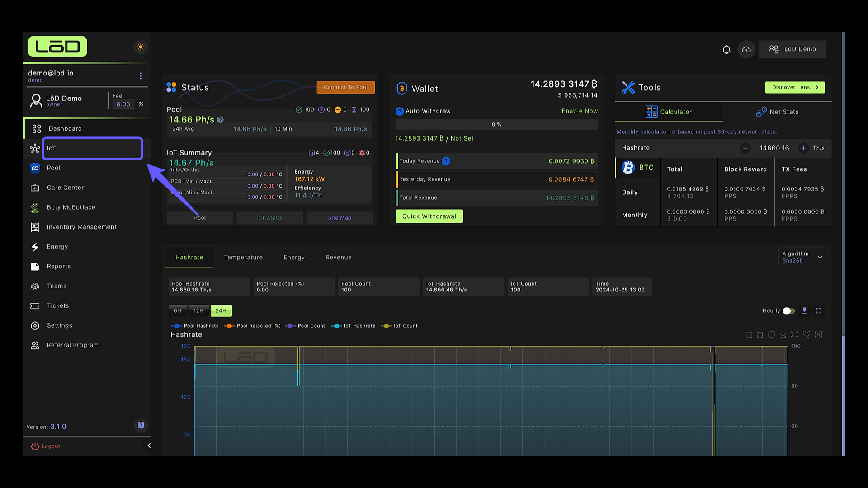The image size is (868, 488).
Task: Switch to the Net Stats tab
Action: click(778, 112)
